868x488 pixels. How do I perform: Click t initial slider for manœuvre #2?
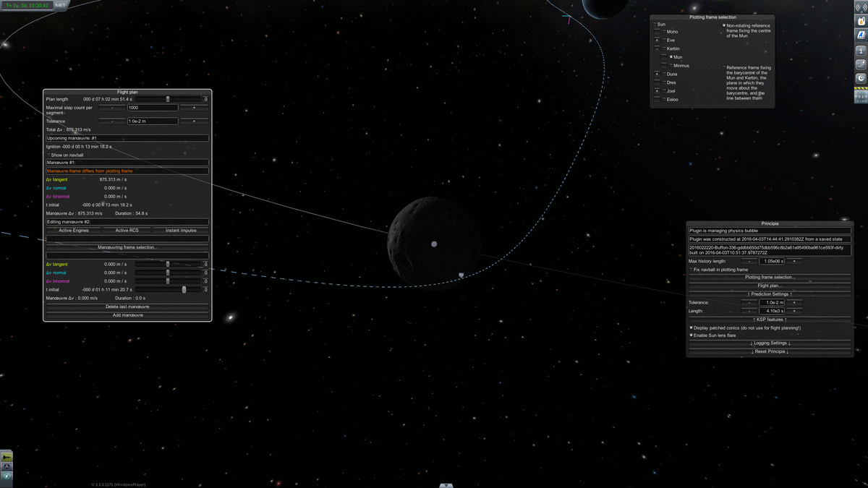(x=168, y=290)
